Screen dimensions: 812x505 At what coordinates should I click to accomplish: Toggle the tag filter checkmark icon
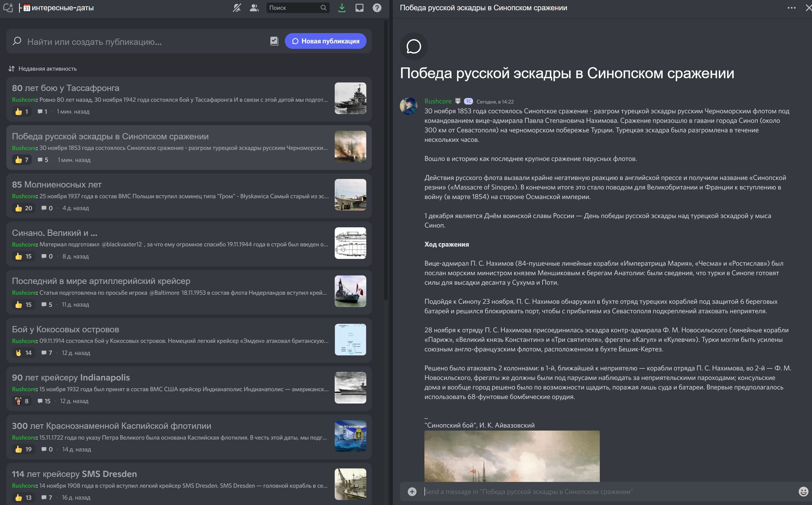click(x=274, y=41)
